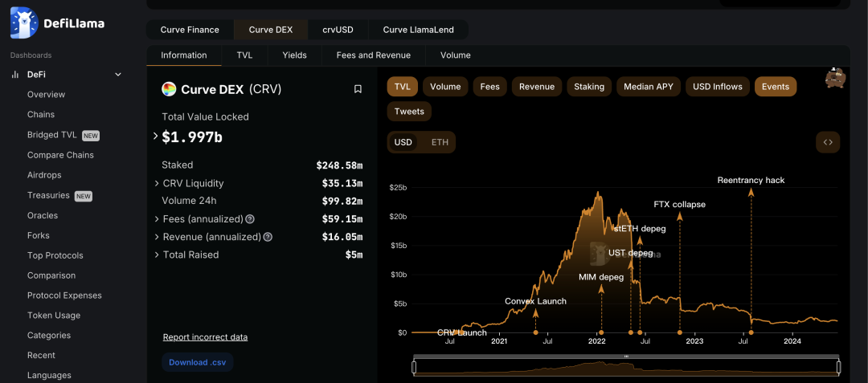Click the DefiLlama logo
Screen dimensions: 868x383
(x=57, y=23)
